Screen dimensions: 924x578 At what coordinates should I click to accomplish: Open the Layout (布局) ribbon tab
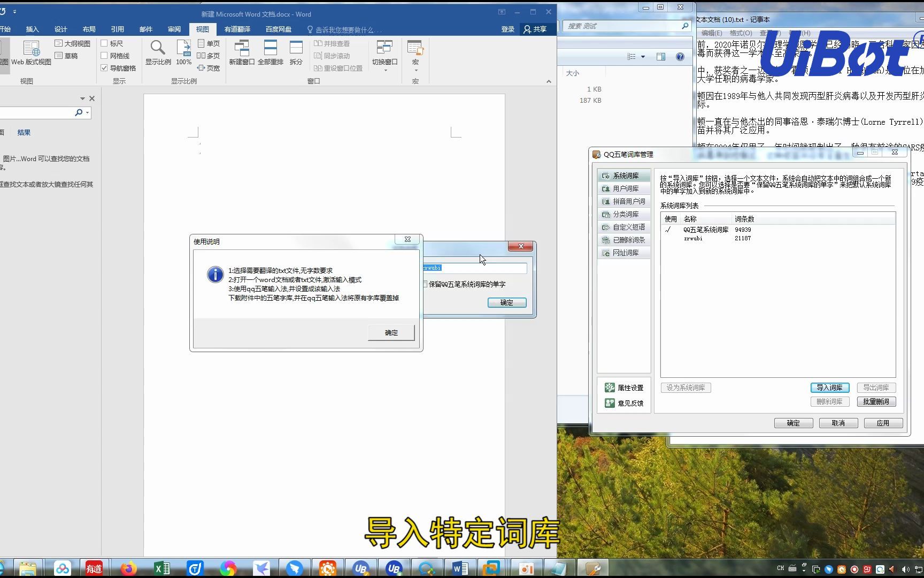[89, 29]
